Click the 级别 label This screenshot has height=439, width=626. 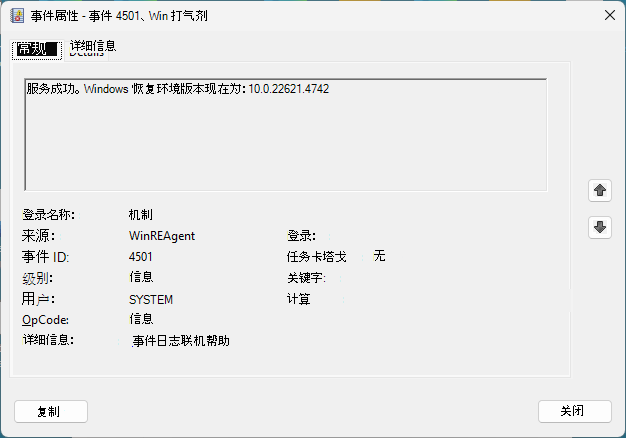click(38, 278)
